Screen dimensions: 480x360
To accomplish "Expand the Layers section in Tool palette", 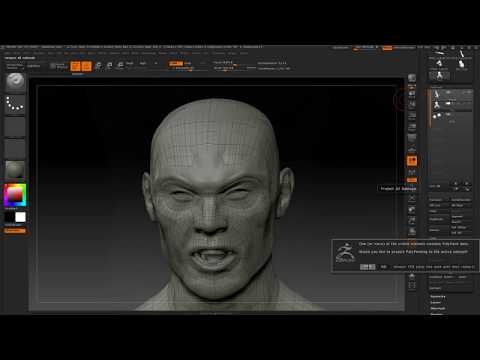I will [x=436, y=303].
